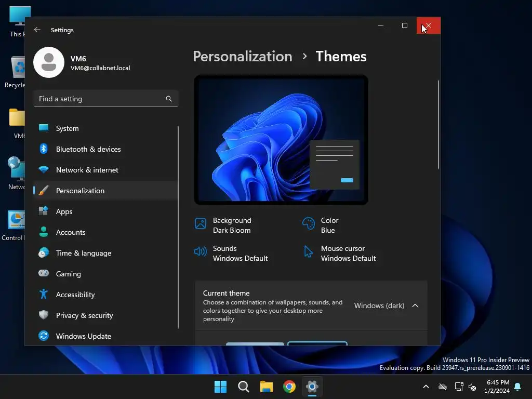
Task: Go to Bluetooth & devices
Action: point(105,149)
